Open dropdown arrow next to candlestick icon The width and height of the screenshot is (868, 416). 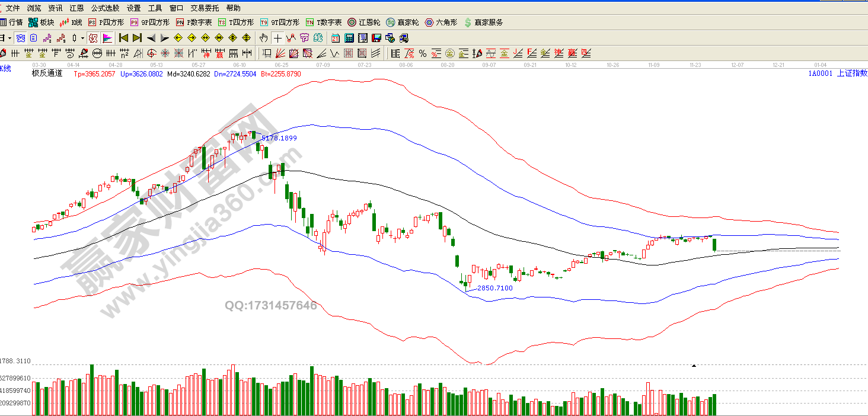click(x=82, y=38)
